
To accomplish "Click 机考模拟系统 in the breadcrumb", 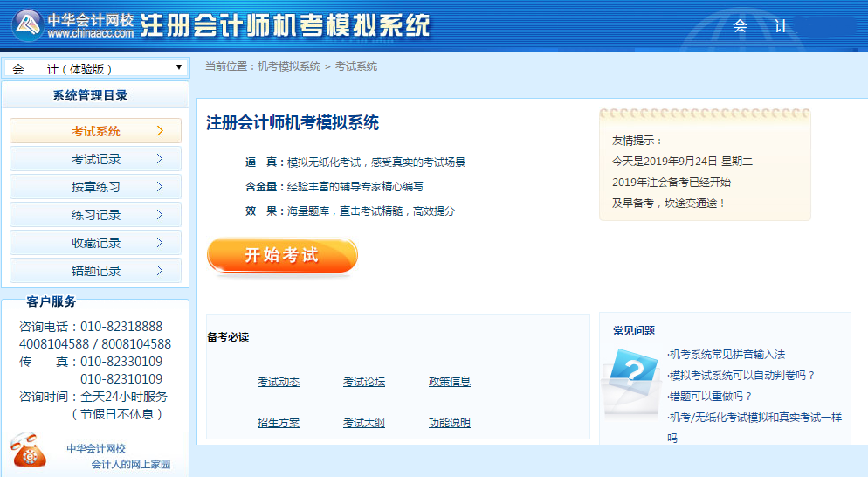I will coord(289,66).
